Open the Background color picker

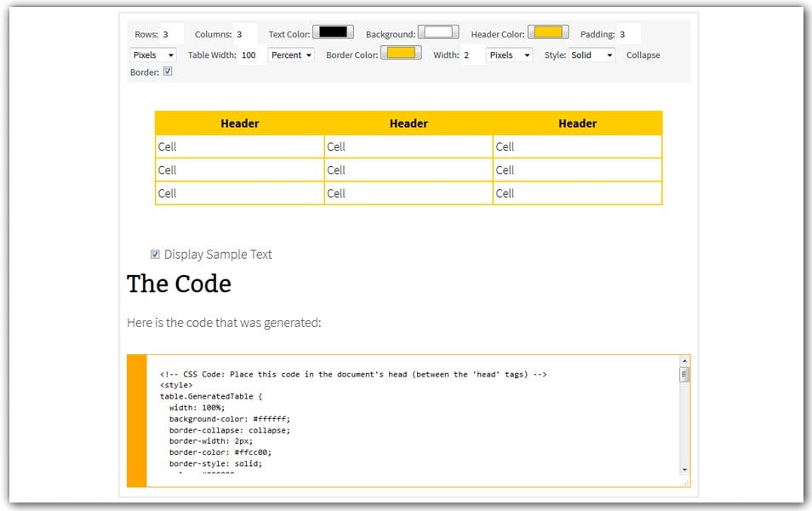point(437,32)
